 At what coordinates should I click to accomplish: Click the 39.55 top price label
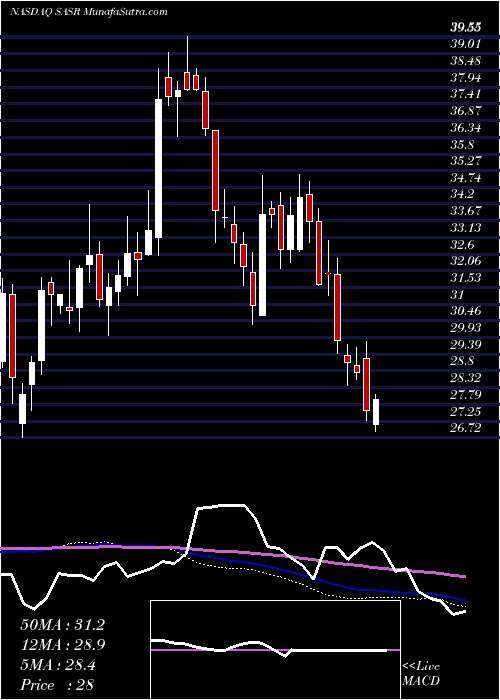click(466, 28)
